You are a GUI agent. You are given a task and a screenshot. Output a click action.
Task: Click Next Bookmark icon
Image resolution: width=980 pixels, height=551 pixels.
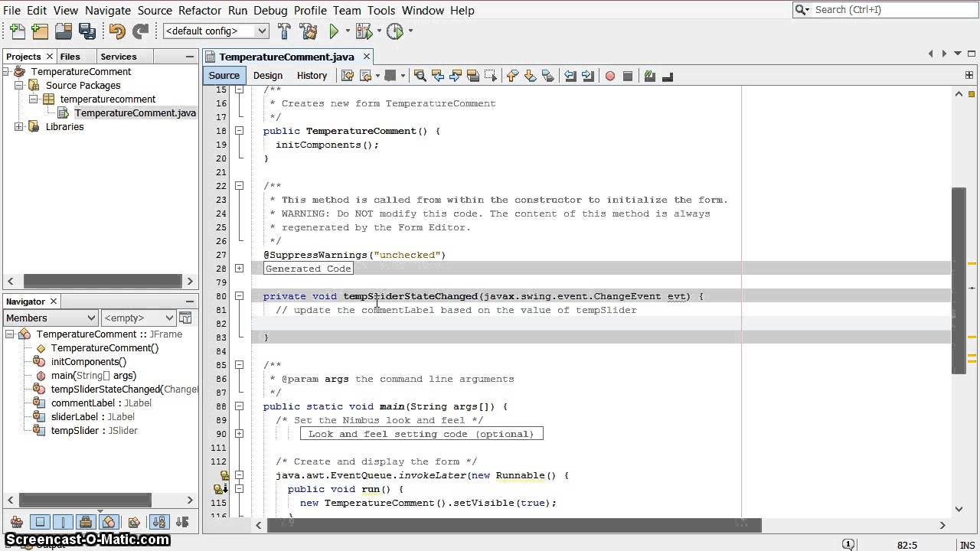click(530, 76)
